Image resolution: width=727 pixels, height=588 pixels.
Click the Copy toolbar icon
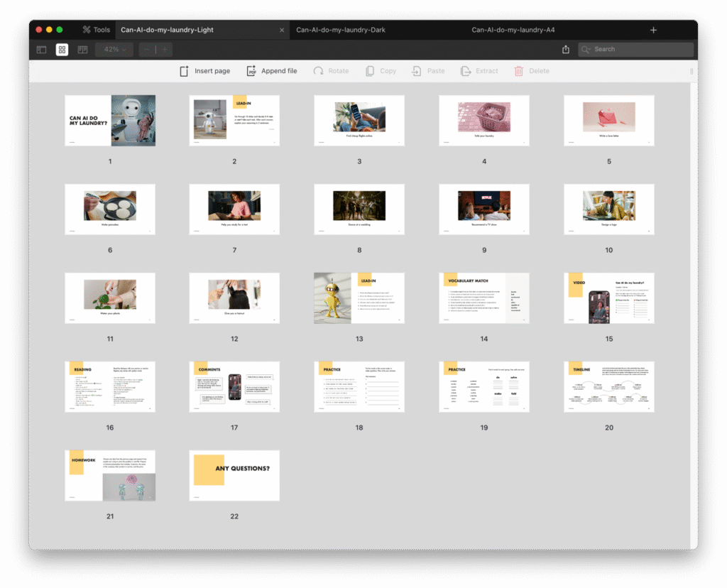[x=381, y=71]
